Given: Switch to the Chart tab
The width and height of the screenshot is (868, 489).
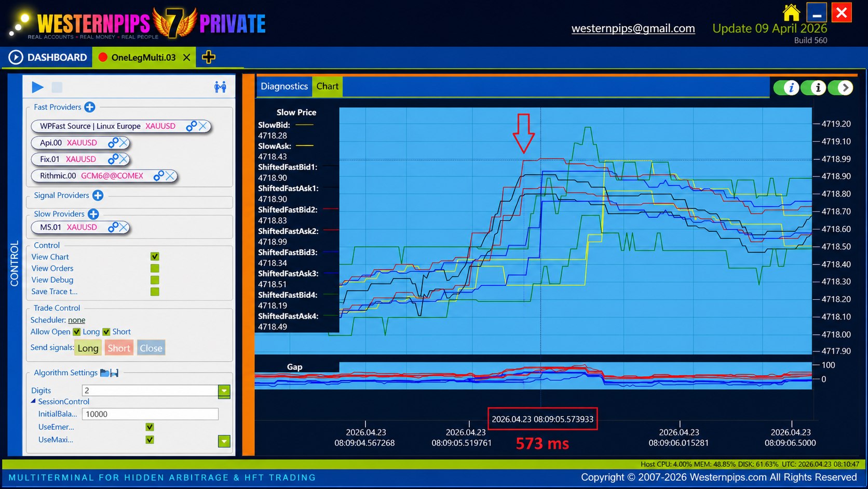Looking at the screenshot, I should click(x=328, y=86).
